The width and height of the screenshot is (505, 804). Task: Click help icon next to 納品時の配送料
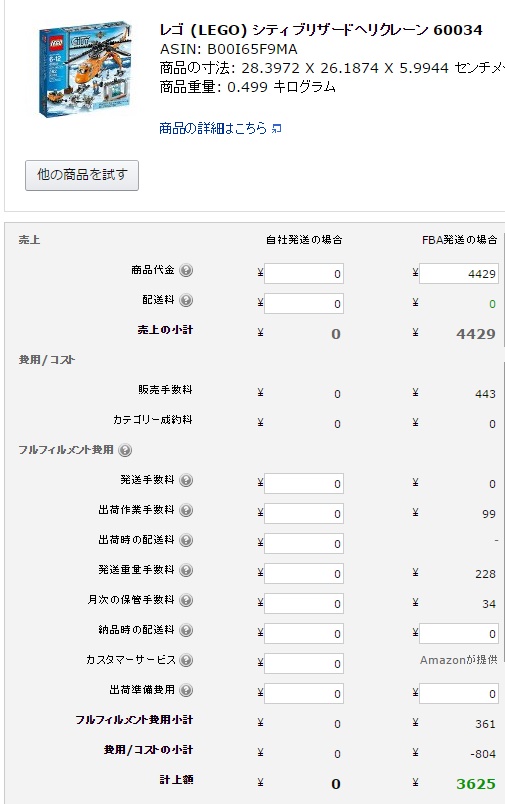pyautogui.click(x=186, y=630)
